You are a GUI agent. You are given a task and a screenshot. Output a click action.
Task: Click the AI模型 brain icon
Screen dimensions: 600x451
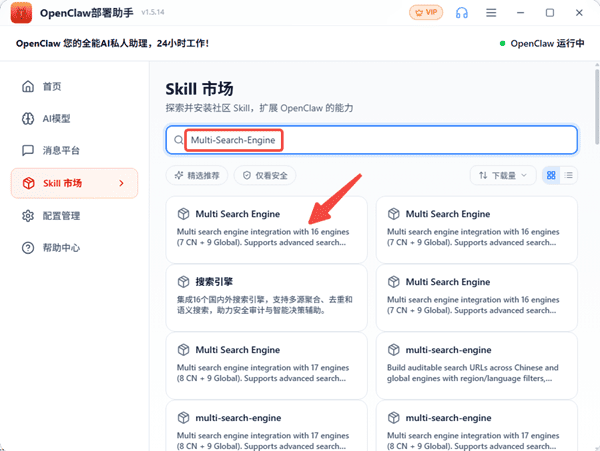tap(28, 119)
